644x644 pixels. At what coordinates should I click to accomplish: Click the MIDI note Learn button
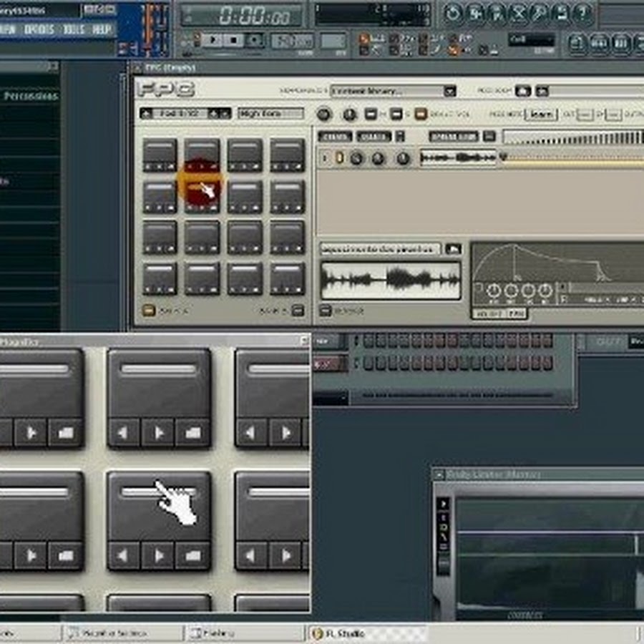pyautogui.click(x=541, y=114)
